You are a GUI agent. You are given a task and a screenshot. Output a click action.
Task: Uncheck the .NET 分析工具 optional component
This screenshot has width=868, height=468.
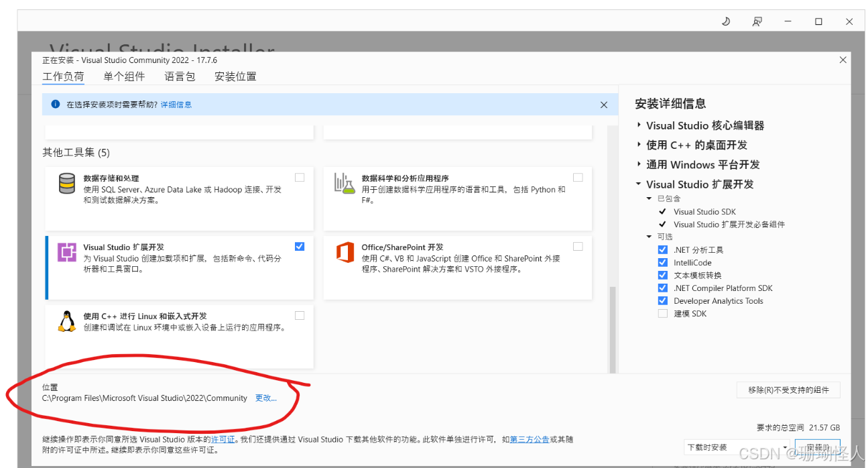(x=663, y=250)
